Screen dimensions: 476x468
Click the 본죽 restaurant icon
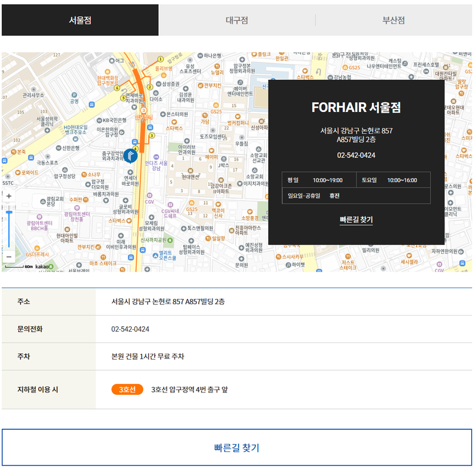[13, 152]
